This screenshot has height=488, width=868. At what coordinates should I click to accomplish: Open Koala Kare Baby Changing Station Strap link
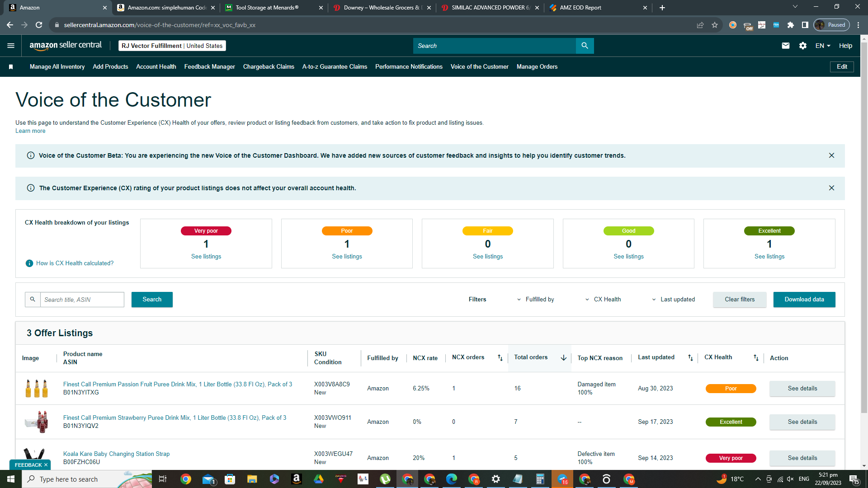pos(116,454)
